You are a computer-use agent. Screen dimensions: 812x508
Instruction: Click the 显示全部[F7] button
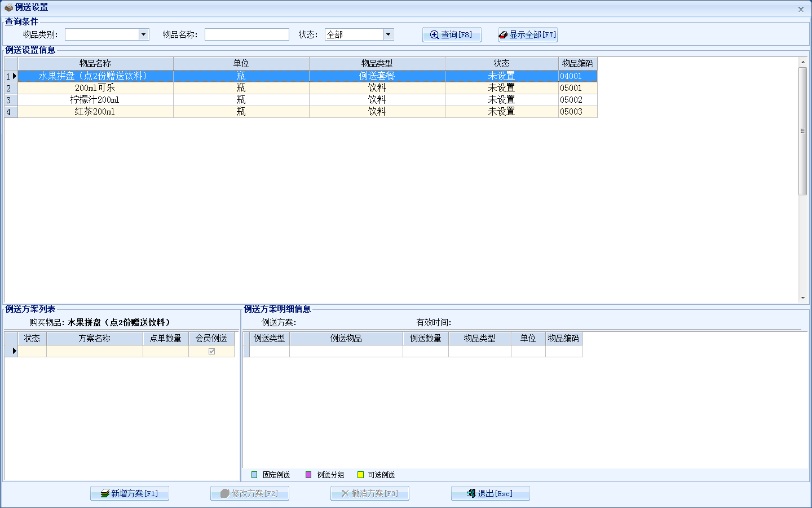pyautogui.click(x=528, y=34)
